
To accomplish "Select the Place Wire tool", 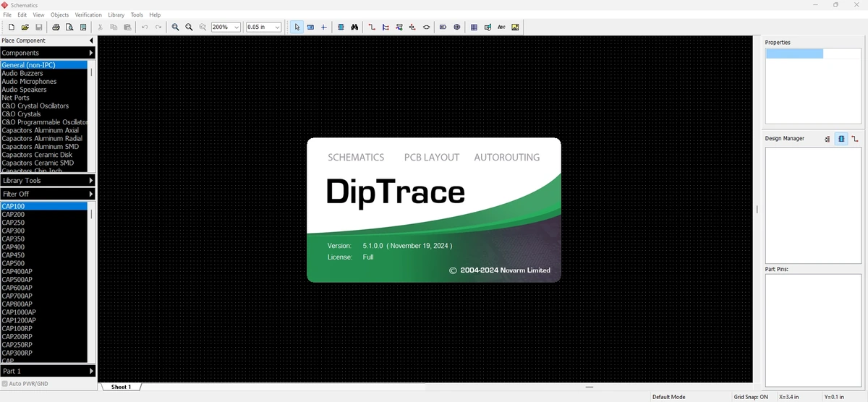I will coord(372,27).
